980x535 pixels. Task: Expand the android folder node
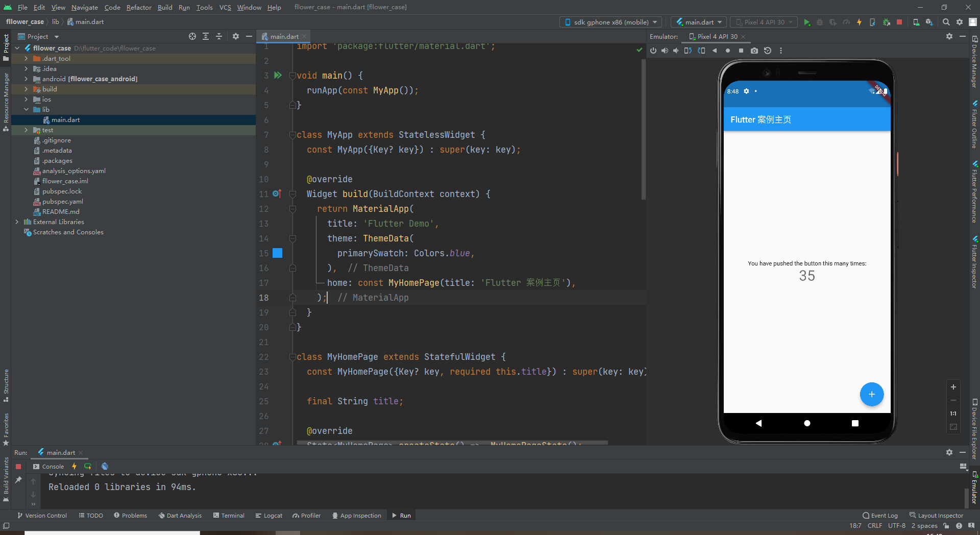pos(26,79)
